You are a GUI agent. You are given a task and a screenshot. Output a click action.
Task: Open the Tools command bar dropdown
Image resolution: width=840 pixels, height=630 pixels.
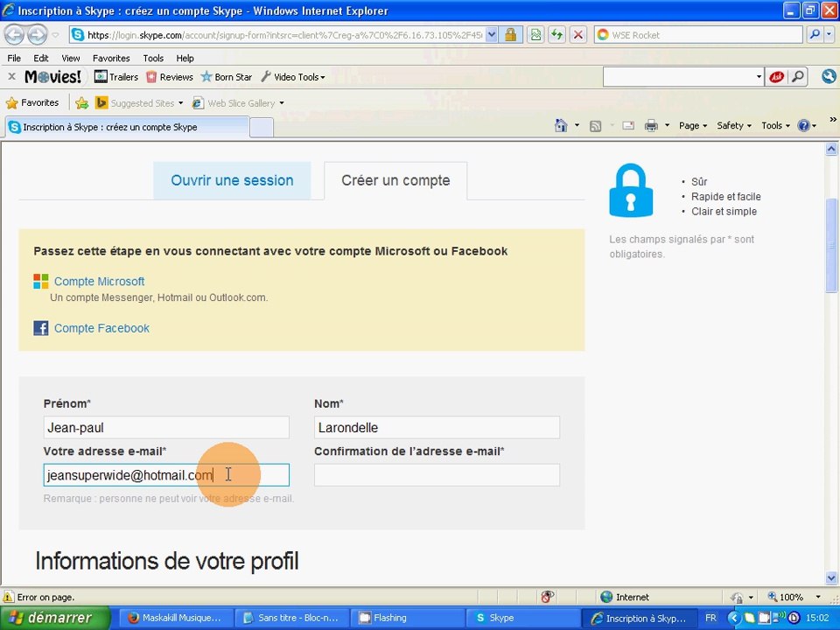(x=776, y=126)
